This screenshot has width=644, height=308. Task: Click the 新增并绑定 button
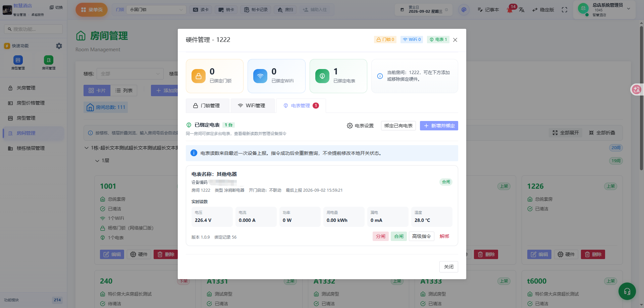439,126
